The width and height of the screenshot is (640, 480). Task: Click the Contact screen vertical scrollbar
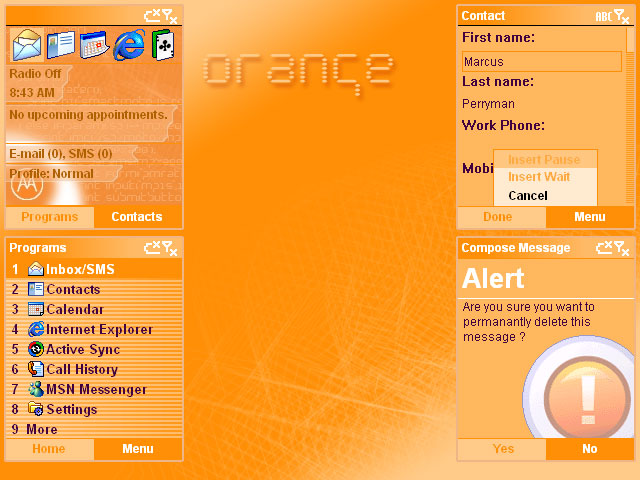(631, 116)
